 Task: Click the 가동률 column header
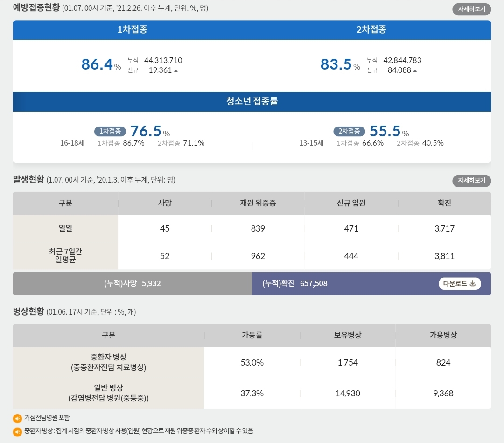click(x=252, y=335)
